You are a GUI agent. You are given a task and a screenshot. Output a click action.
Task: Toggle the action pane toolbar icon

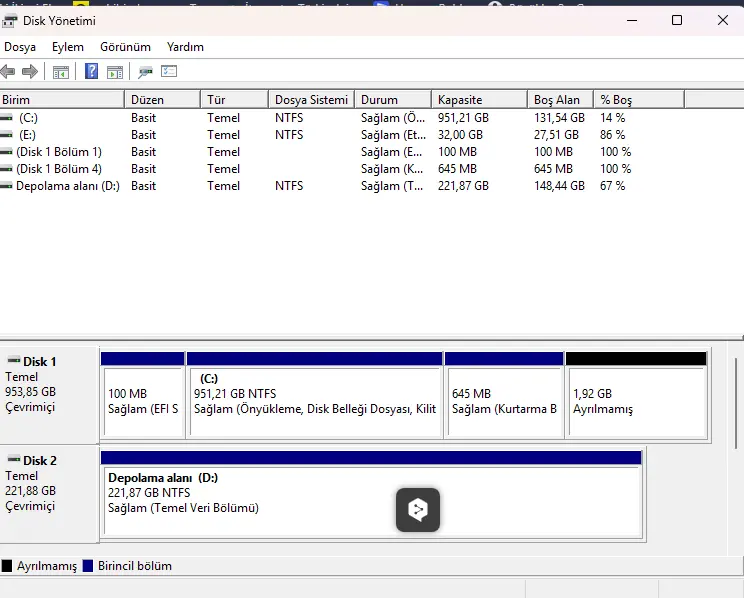coord(115,72)
